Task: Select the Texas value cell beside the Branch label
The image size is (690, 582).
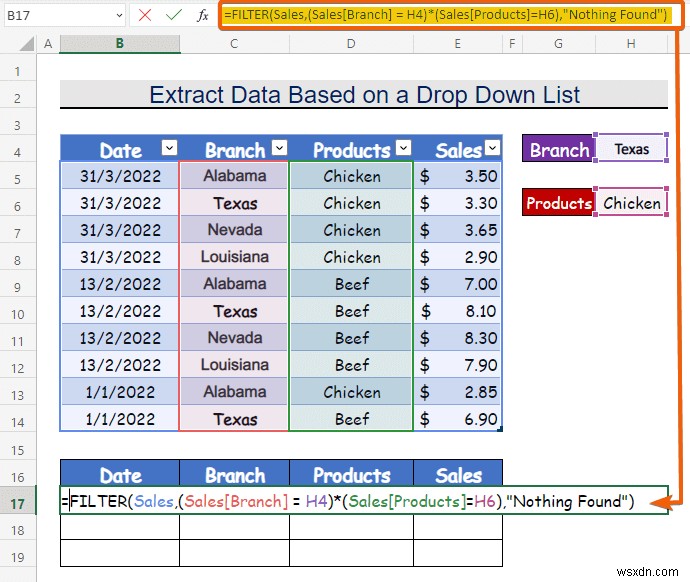Action: [631, 149]
